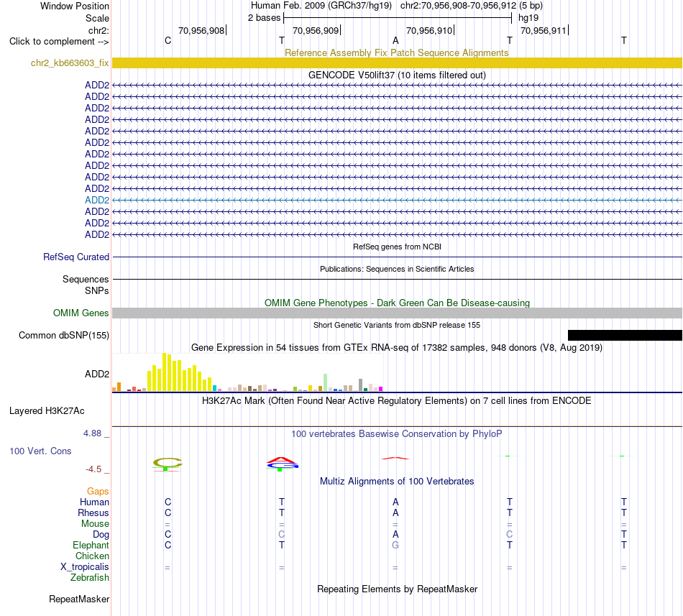Screen dimensions: 683x616
Task: Select the Window Position label
Action: [75, 6]
